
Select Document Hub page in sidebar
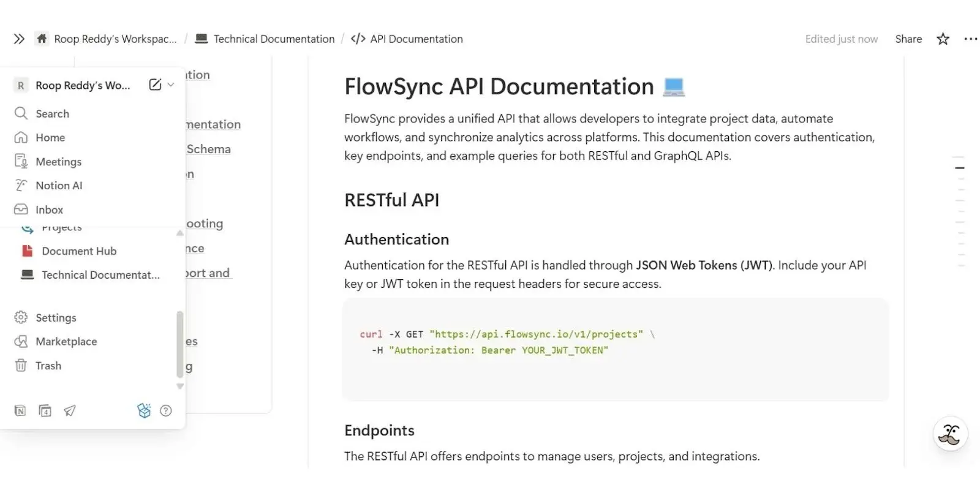(78, 251)
